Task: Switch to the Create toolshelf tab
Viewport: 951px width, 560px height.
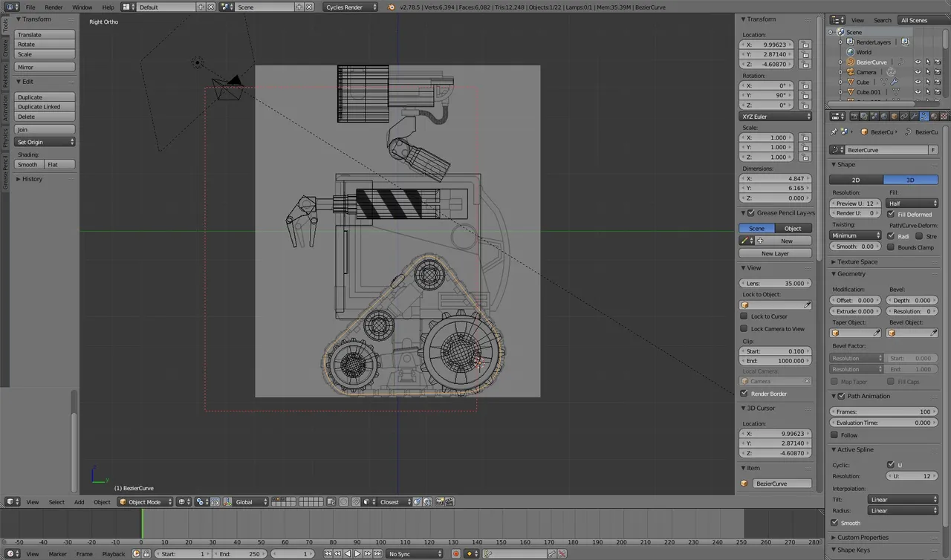Action: pos(5,49)
